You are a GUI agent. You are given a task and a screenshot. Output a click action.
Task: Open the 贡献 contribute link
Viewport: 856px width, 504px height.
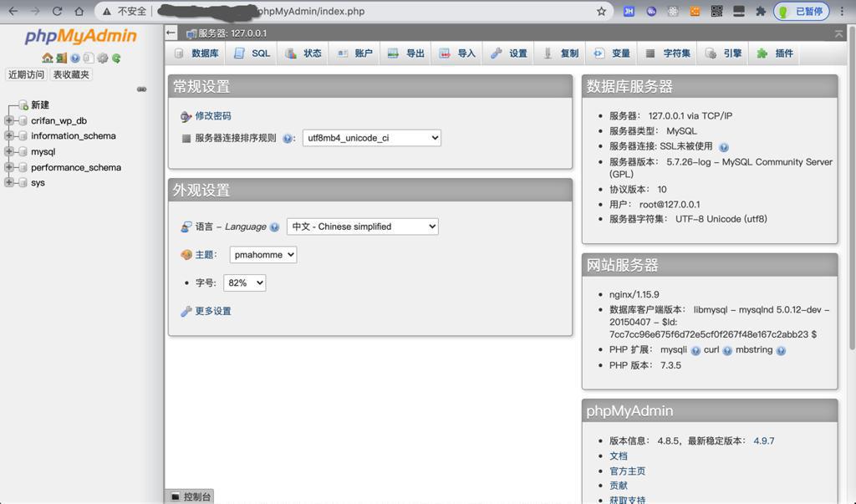619,486
